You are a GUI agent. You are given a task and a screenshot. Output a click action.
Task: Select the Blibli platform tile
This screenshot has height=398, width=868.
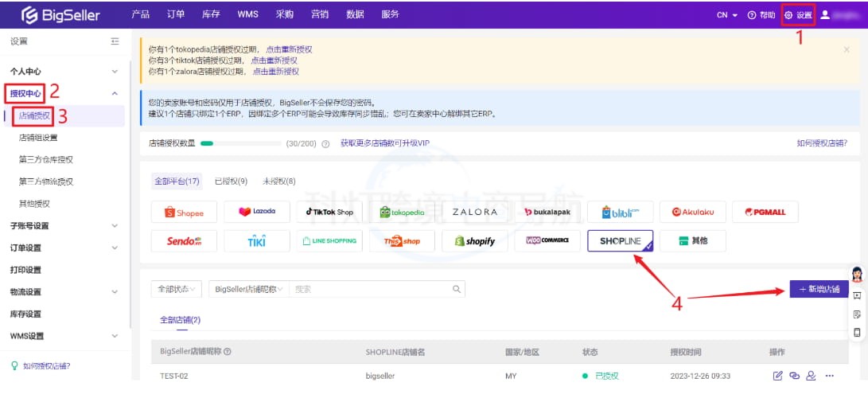620,212
